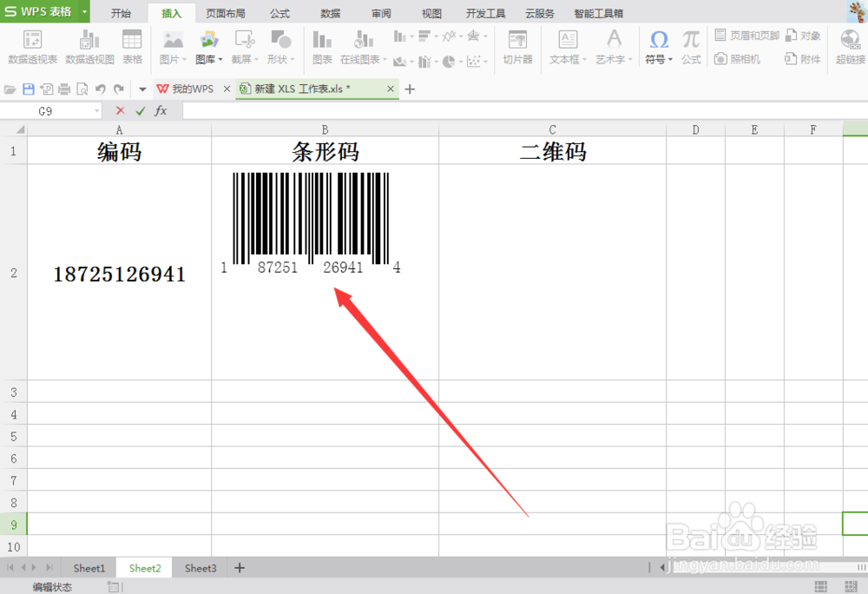The image size is (868, 594).
Task: Switch to the 视图 ribbon tab
Action: click(431, 13)
